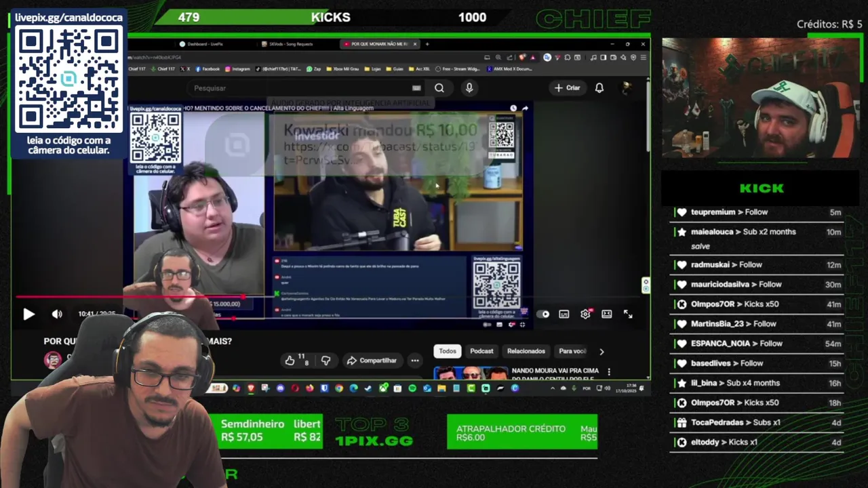Show hidden system tray icons chevron
This screenshot has height=488, width=868.
[553, 388]
